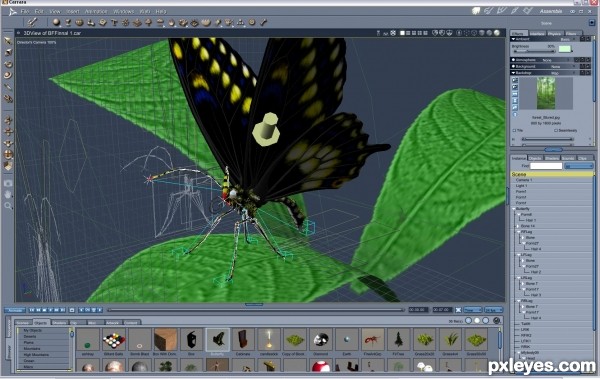The image size is (600, 379).
Task: Open the Butterfly object thumbnail
Action: click(217, 340)
